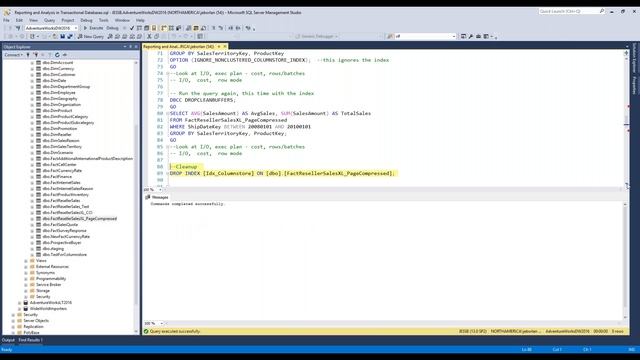Image resolution: width=640 pixels, height=360 pixels.
Task: Click the Parse query checkmark icon
Action: pyautogui.click(x=131, y=28)
